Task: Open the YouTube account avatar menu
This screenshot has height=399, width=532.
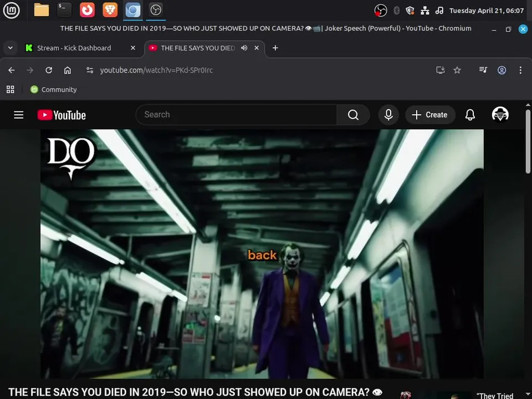Action: [x=500, y=114]
